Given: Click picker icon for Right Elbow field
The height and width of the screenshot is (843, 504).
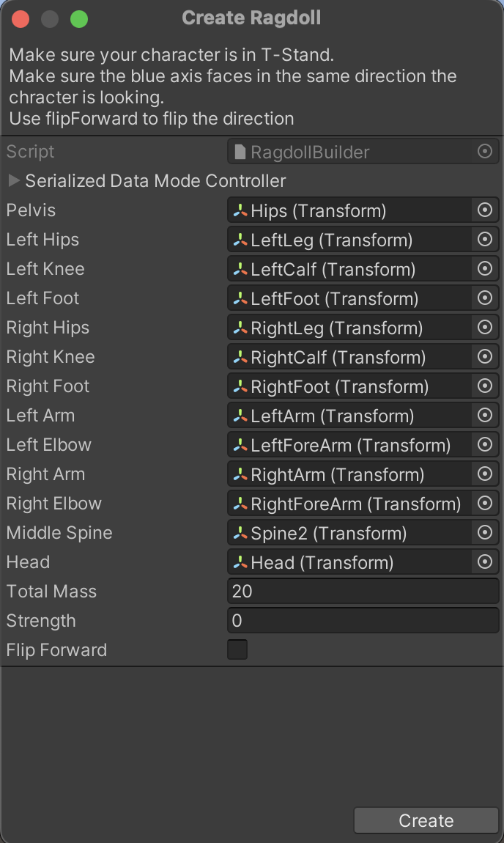Looking at the screenshot, I should pos(484,504).
